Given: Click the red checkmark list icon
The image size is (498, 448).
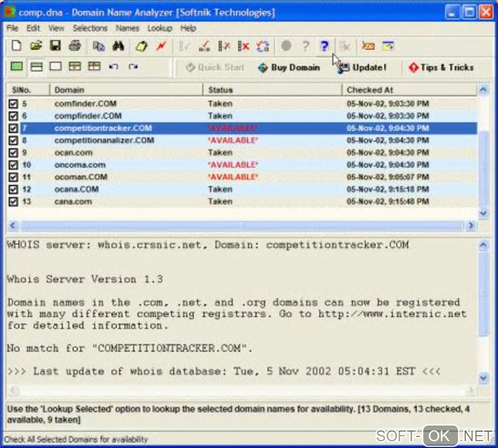Looking at the screenshot, I should click(x=204, y=47).
